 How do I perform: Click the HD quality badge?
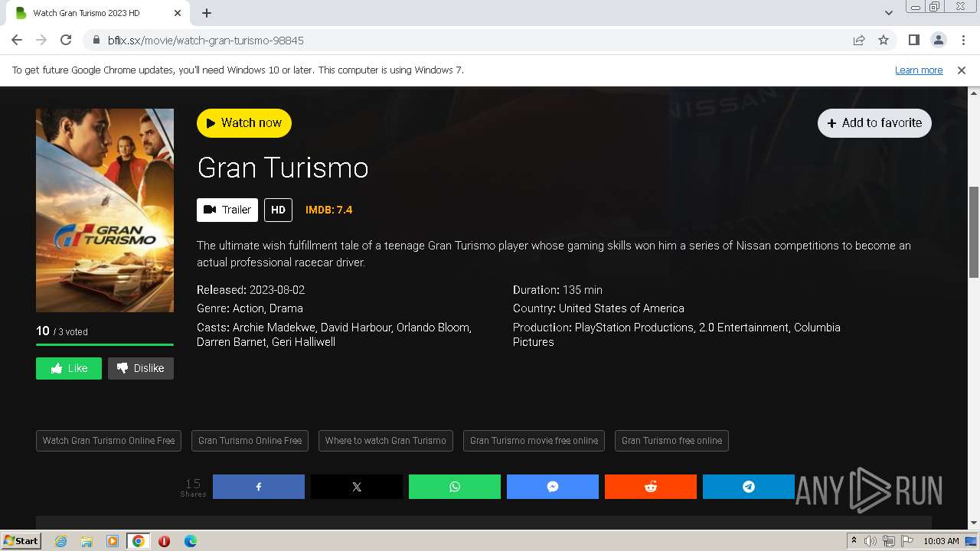(278, 210)
